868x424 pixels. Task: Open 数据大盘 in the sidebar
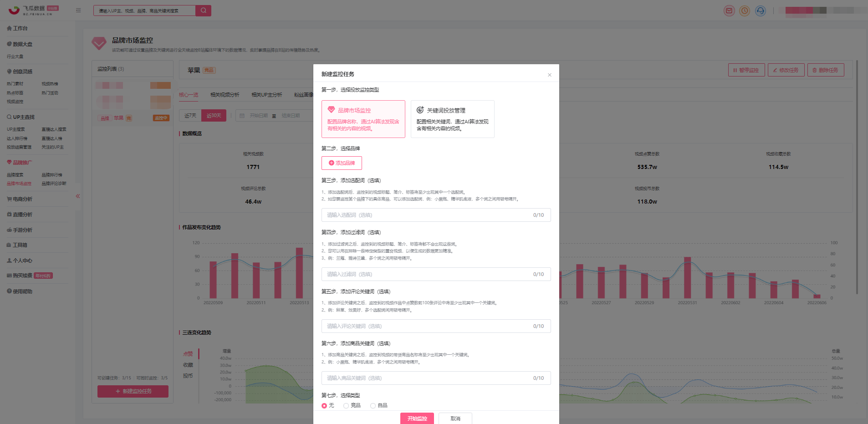tap(20, 44)
